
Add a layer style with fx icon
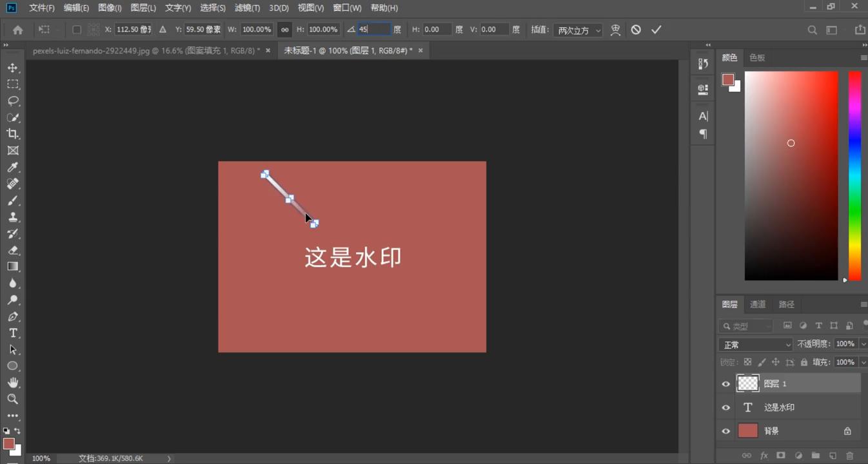click(x=764, y=456)
